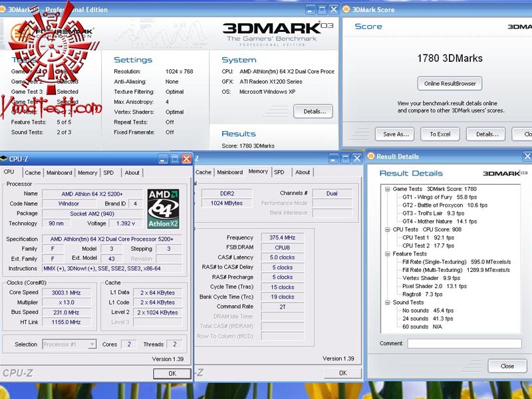Click the Multiplier value x 13.0

tap(66, 303)
